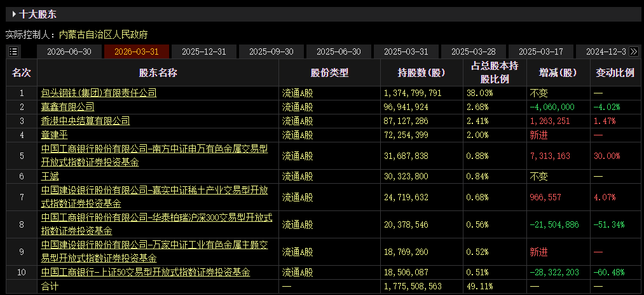
Task: Open 嘉实中证稀土产业 fund link
Action: point(154,197)
